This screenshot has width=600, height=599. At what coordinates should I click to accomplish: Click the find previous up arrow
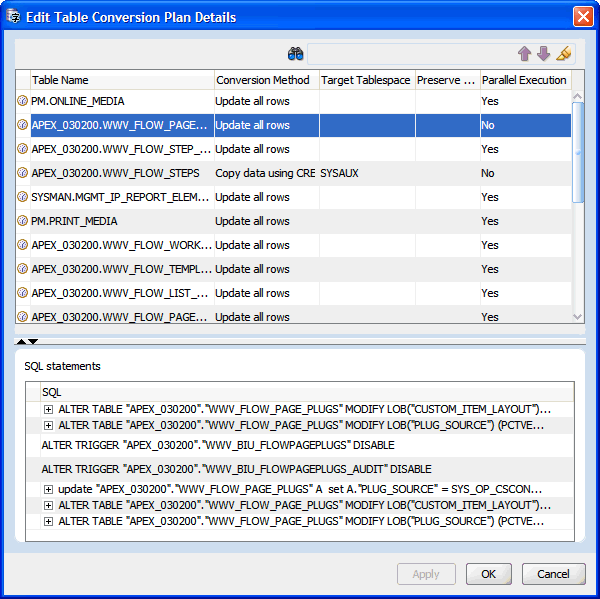click(x=525, y=54)
